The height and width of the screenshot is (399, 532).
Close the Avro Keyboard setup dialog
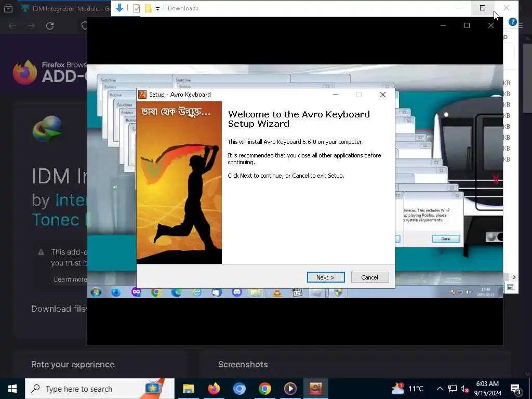pyautogui.click(x=383, y=95)
